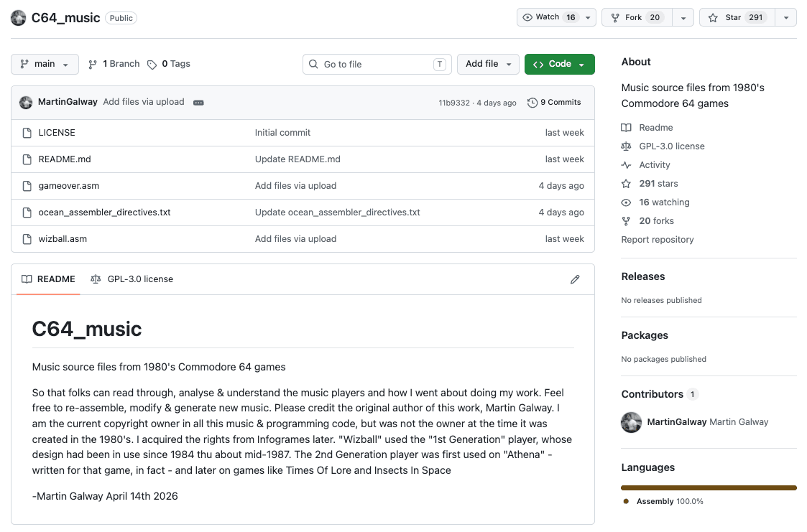Open the README.md file
The height and width of the screenshot is (532, 807).
[65, 159]
